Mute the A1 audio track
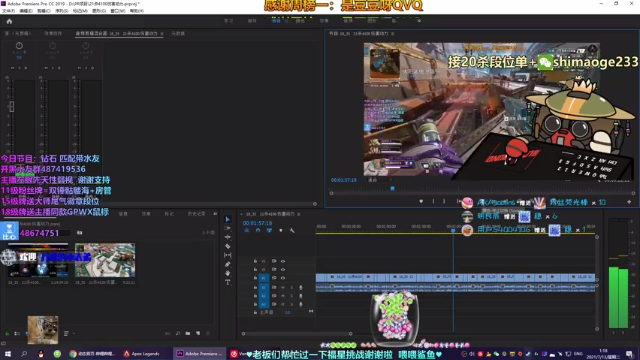 tap(282, 287)
